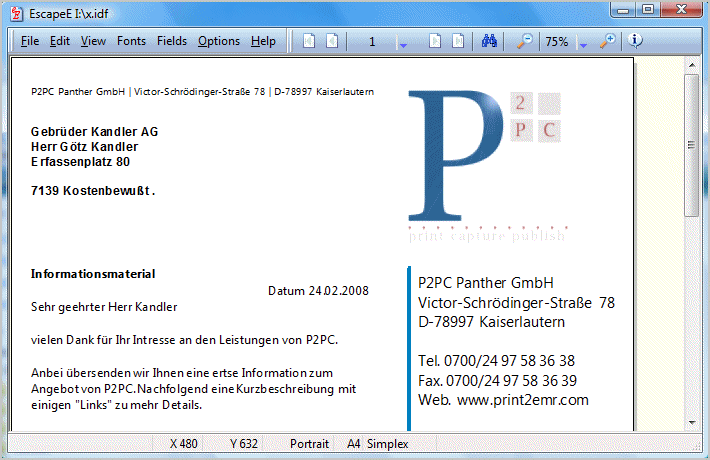The height and width of the screenshot is (460, 710).
Task: Open the Fonts menu
Action: click(x=131, y=41)
